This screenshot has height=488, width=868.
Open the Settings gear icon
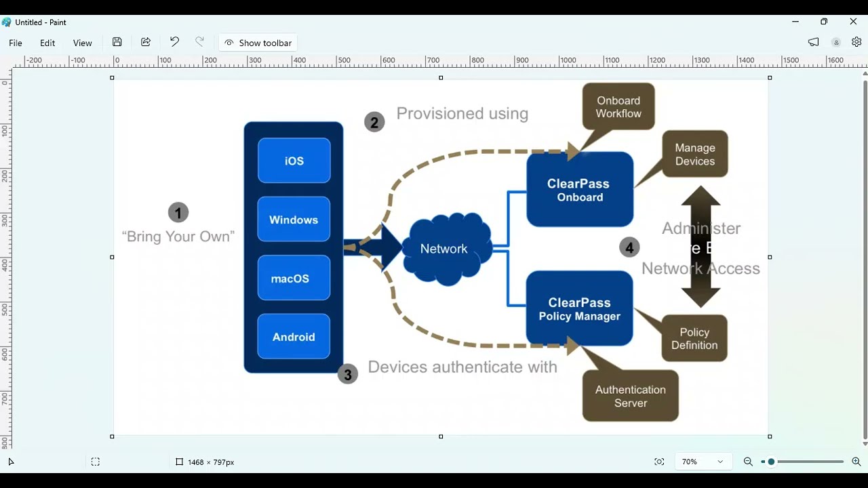coord(856,42)
